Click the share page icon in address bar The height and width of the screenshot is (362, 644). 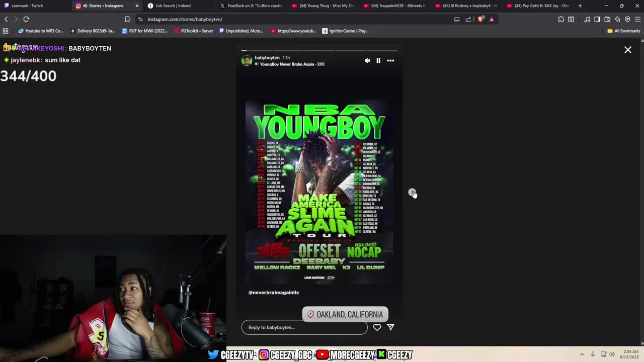(x=468, y=19)
